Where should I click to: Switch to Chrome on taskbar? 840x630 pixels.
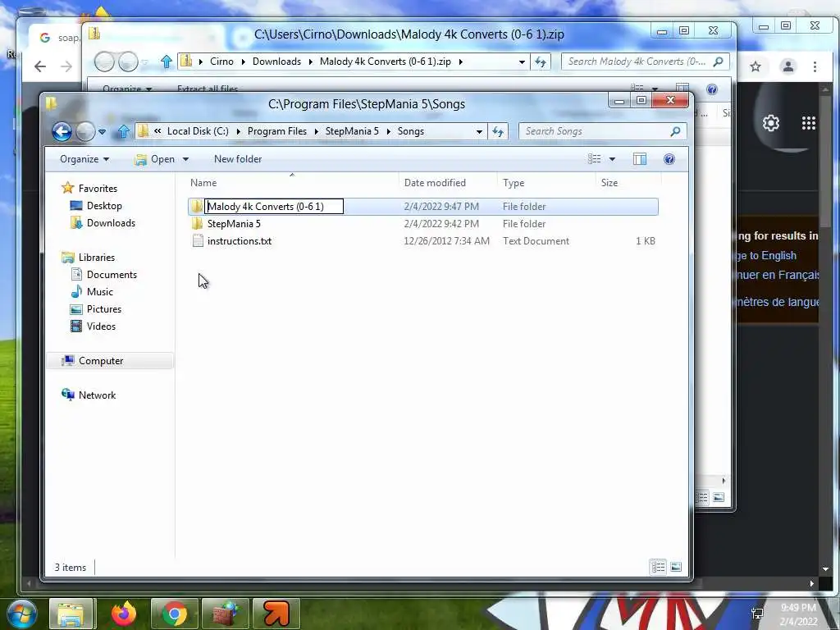[x=174, y=614]
